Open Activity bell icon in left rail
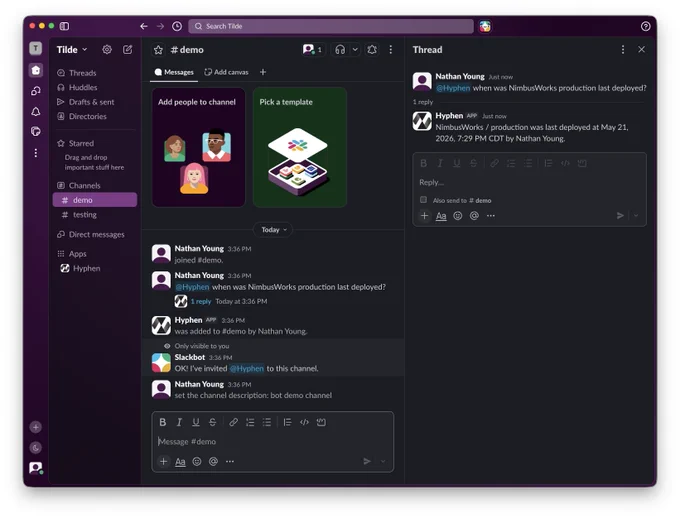This screenshot has width=680, height=518. tap(36, 111)
